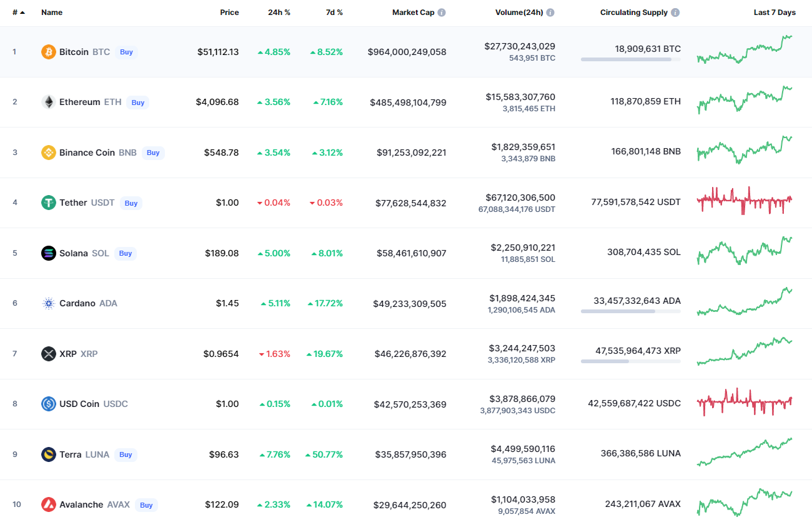The width and height of the screenshot is (812, 522).
Task: Open the Bitcoin name link
Action: tap(74, 52)
